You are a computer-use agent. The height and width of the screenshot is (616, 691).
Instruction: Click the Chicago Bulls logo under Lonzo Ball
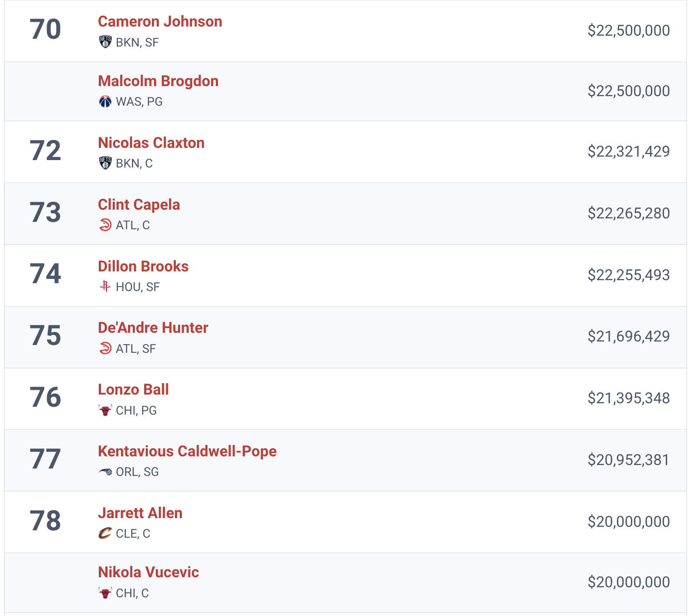[x=105, y=410]
